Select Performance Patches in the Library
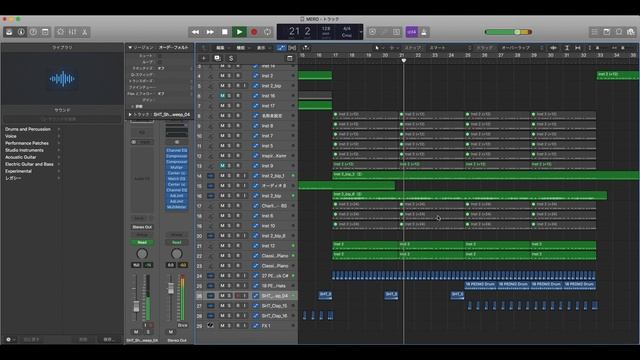This screenshot has width=640, height=360. (x=27, y=143)
